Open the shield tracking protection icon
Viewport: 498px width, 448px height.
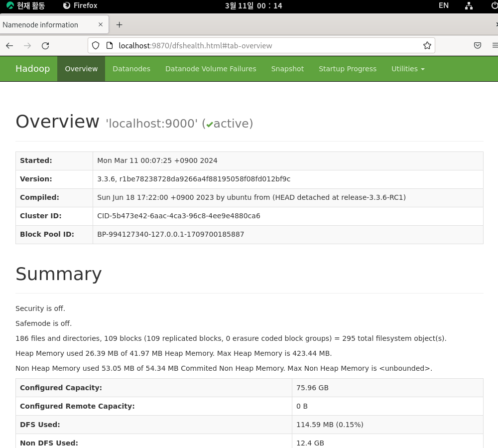tap(96, 45)
